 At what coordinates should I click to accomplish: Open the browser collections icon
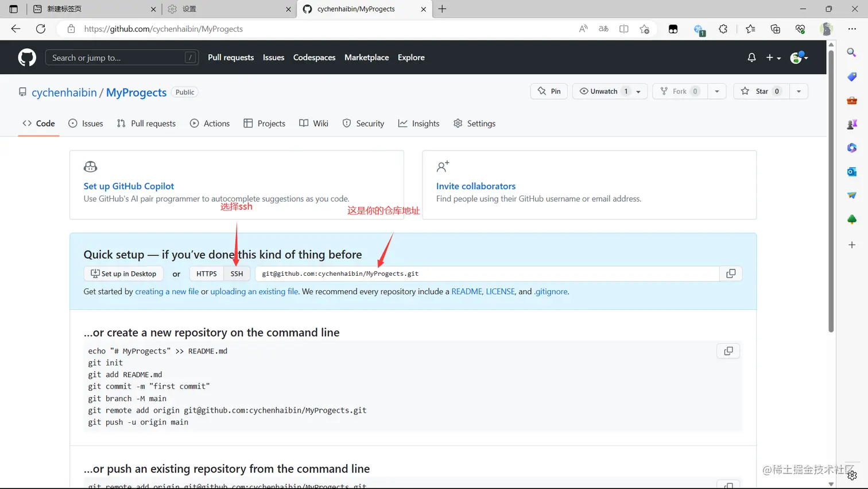pos(775,29)
